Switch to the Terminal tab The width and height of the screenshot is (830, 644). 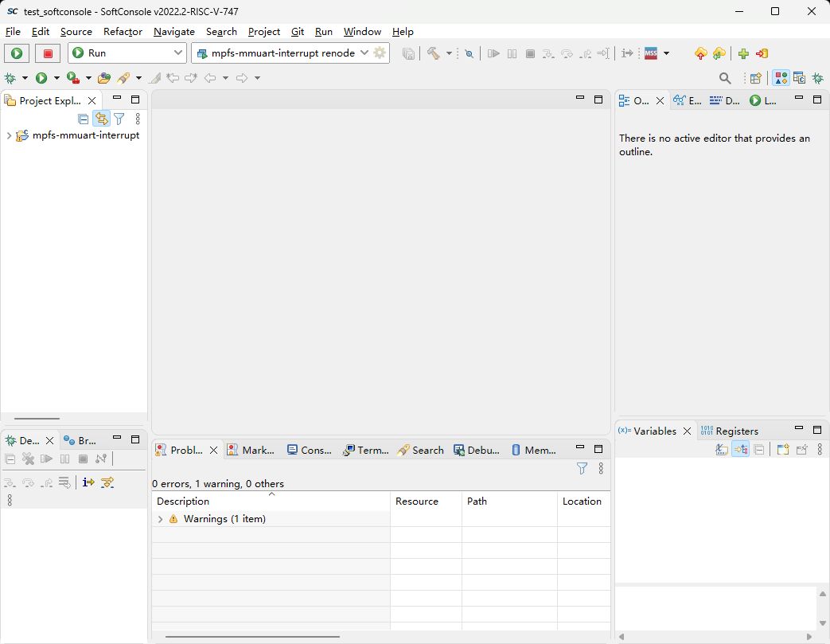point(366,451)
